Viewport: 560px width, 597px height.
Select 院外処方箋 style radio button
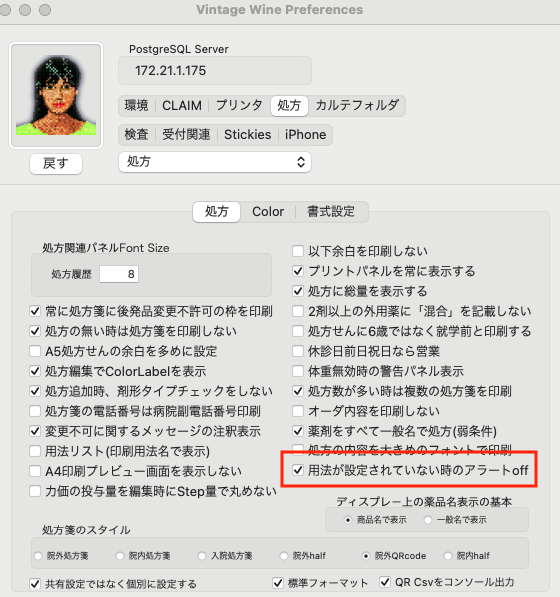[x=38, y=556]
